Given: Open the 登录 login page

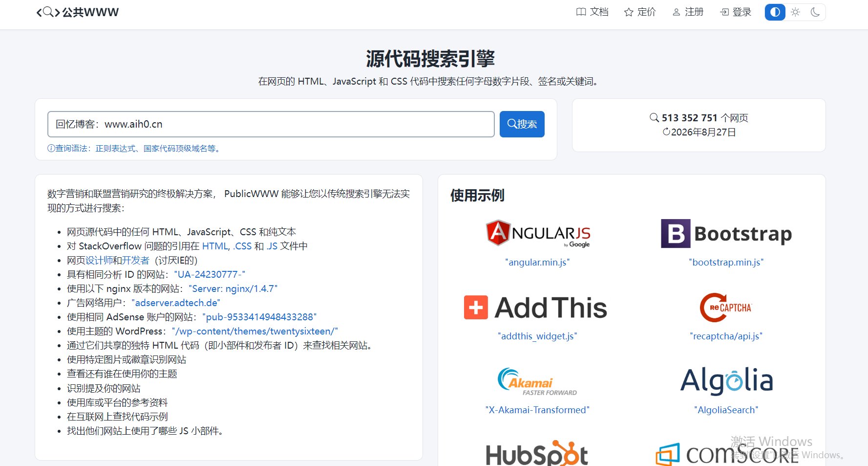Looking at the screenshot, I should [x=736, y=12].
